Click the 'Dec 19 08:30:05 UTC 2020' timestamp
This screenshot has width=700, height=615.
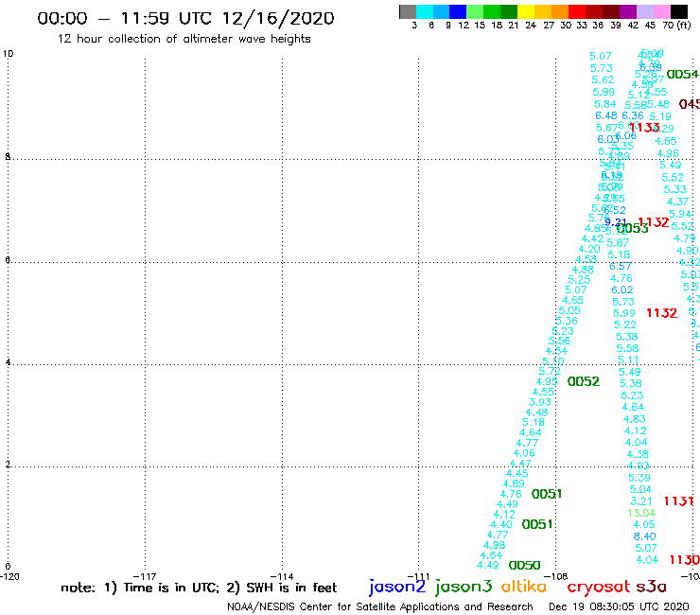tap(619, 606)
